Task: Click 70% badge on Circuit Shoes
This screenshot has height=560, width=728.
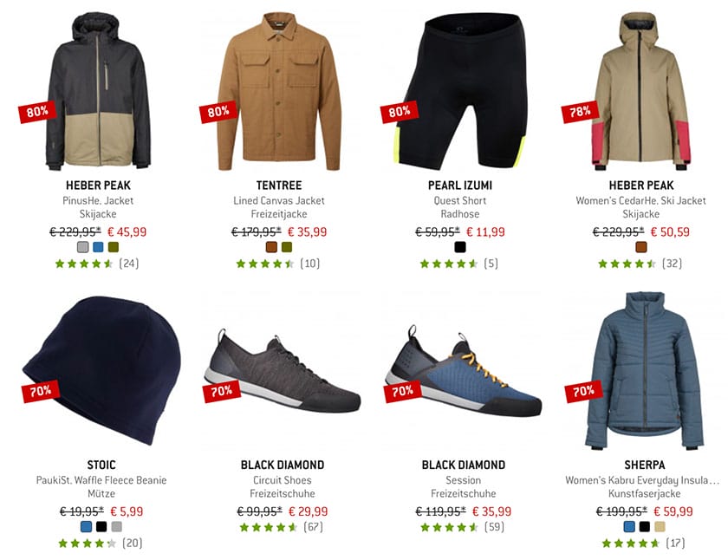Action: pyautogui.click(x=222, y=391)
